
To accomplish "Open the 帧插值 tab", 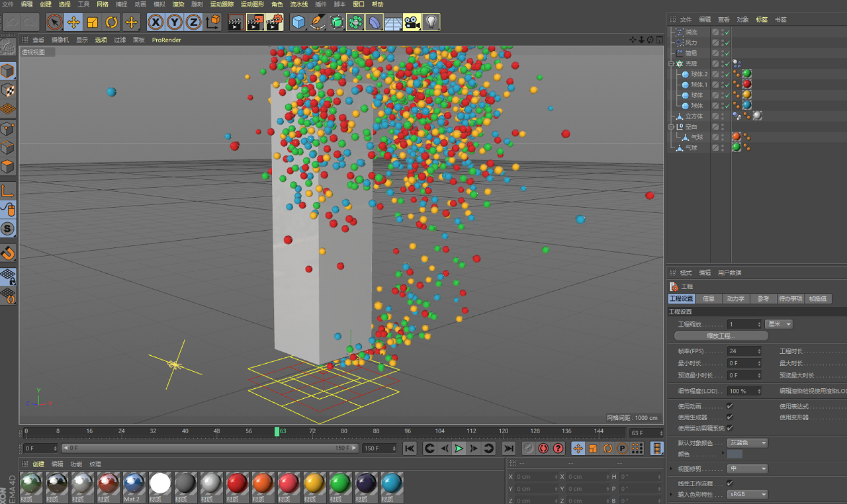I will point(818,299).
